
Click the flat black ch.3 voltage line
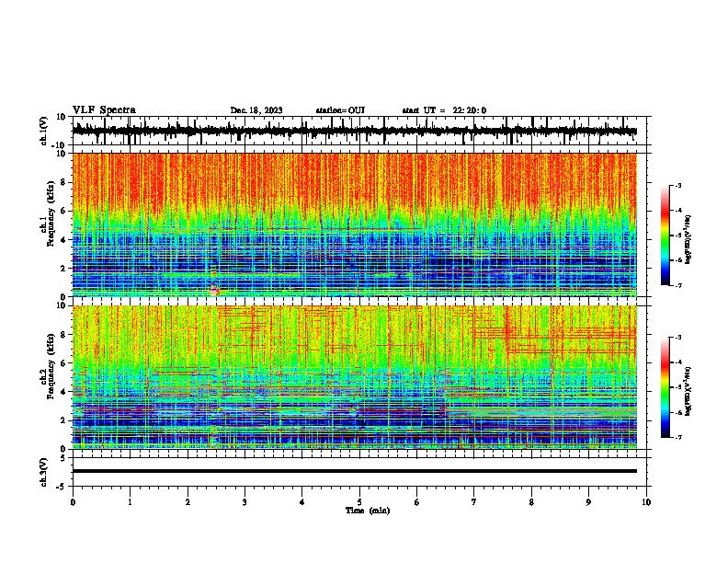(354, 471)
